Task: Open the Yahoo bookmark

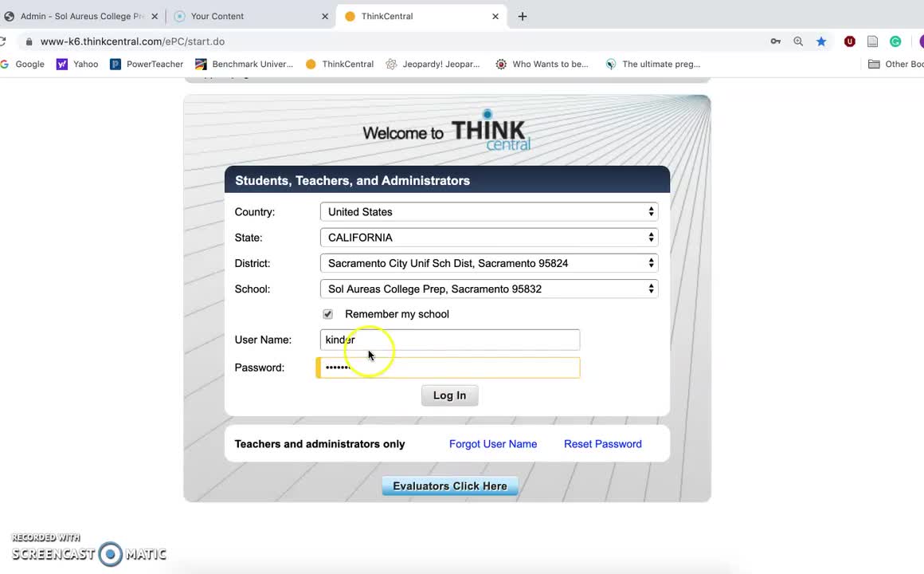Action: pyautogui.click(x=77, y=64)
